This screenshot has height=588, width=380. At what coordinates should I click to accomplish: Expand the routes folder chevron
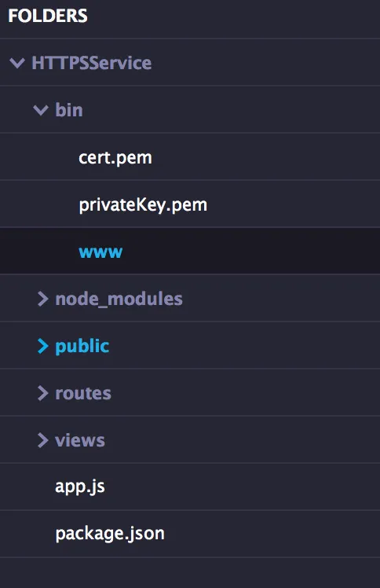pyautogui.click(x=43, y=393)
